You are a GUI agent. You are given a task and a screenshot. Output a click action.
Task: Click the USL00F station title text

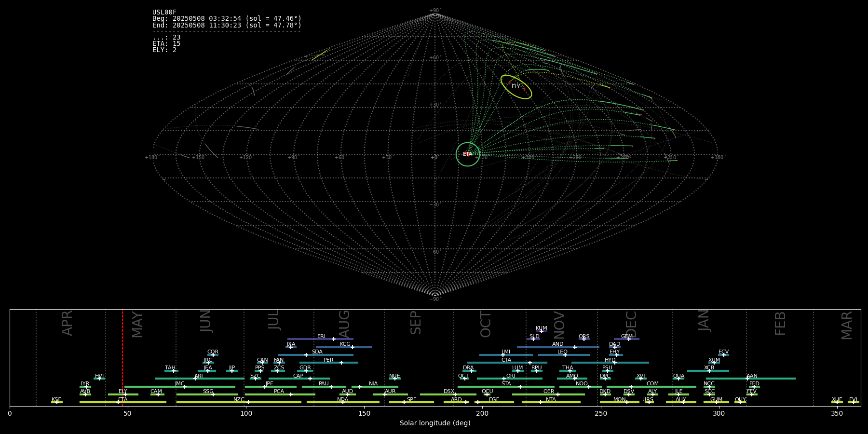[x=164, y=13]
